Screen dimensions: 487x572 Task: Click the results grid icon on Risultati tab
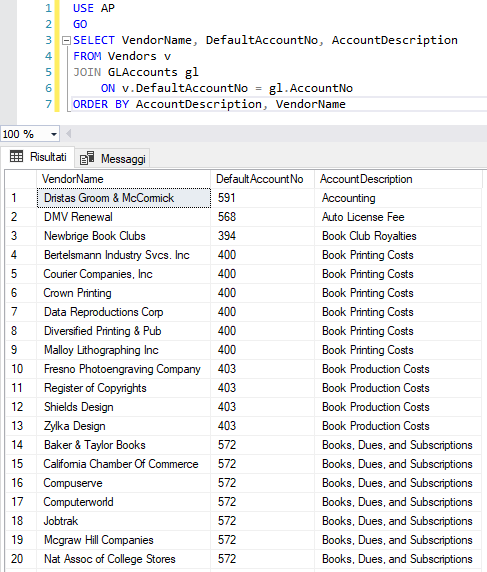point(16,156)
